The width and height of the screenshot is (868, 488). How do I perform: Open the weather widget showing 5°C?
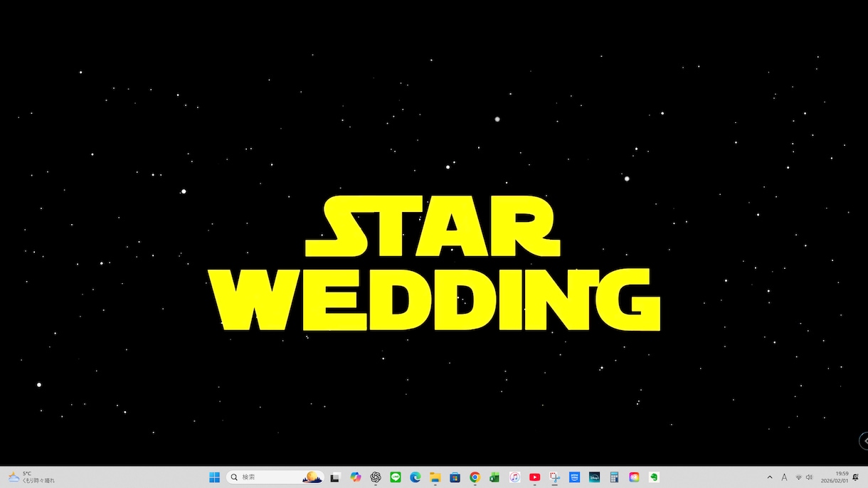(x=31, y=477)
